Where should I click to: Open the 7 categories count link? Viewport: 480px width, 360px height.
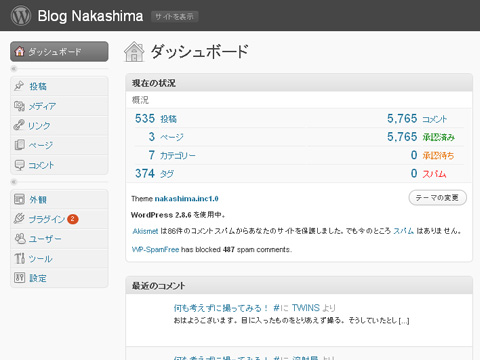click(152, 155)
